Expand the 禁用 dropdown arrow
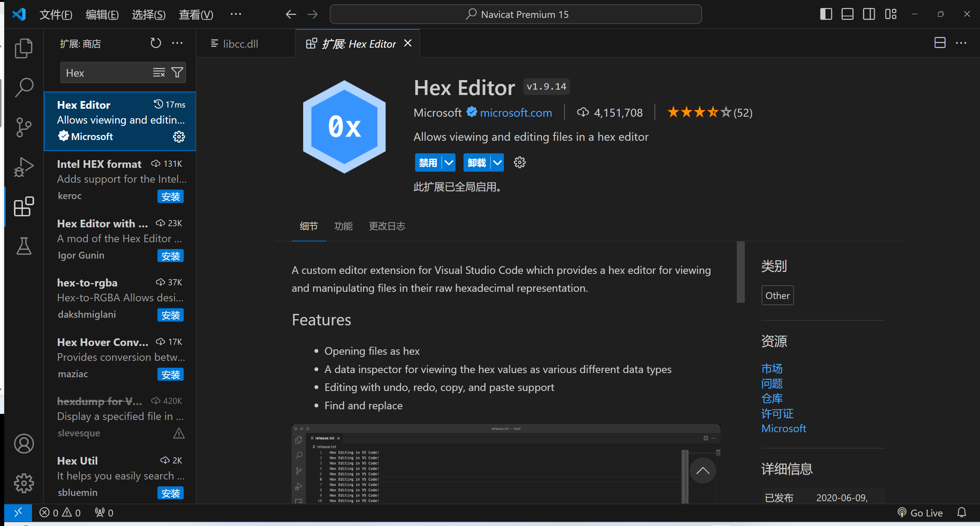 pos(449,163)
